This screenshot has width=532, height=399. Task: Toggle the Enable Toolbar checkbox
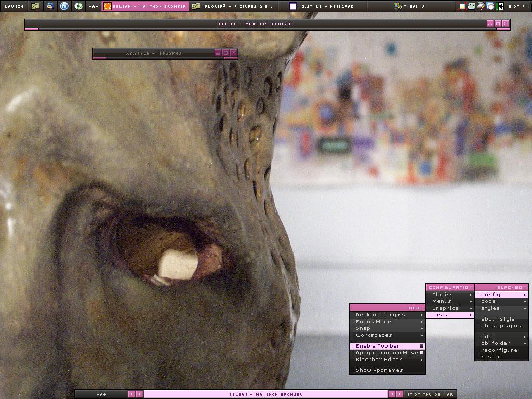[x=422, y=346]
